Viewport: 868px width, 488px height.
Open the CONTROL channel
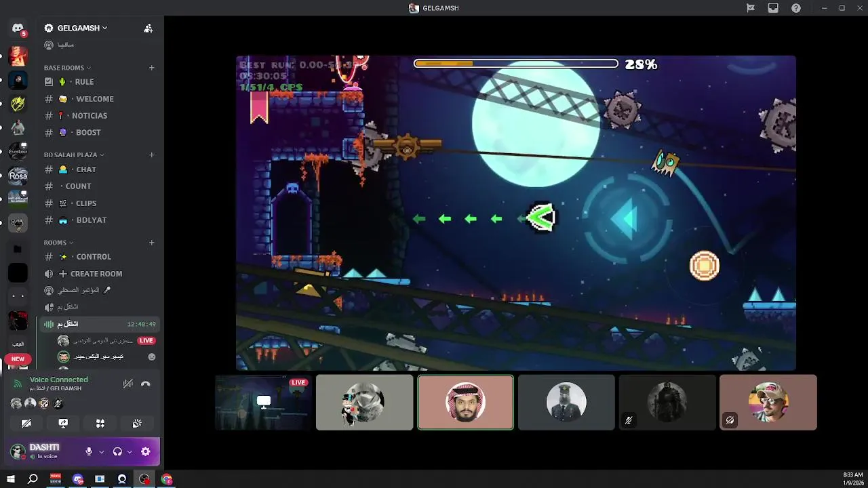click(x=99, y=257)
